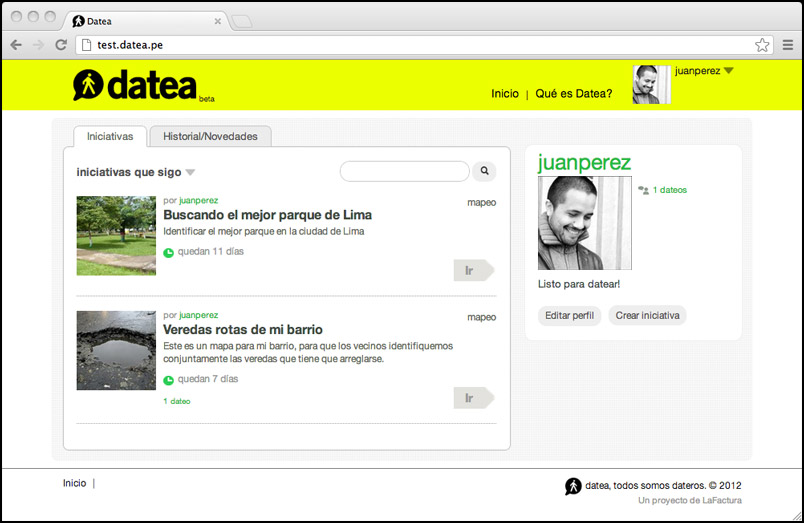Screen dimensions: 804x523
Task: Click the search magnifier button
Action: (x=485, y=171)
